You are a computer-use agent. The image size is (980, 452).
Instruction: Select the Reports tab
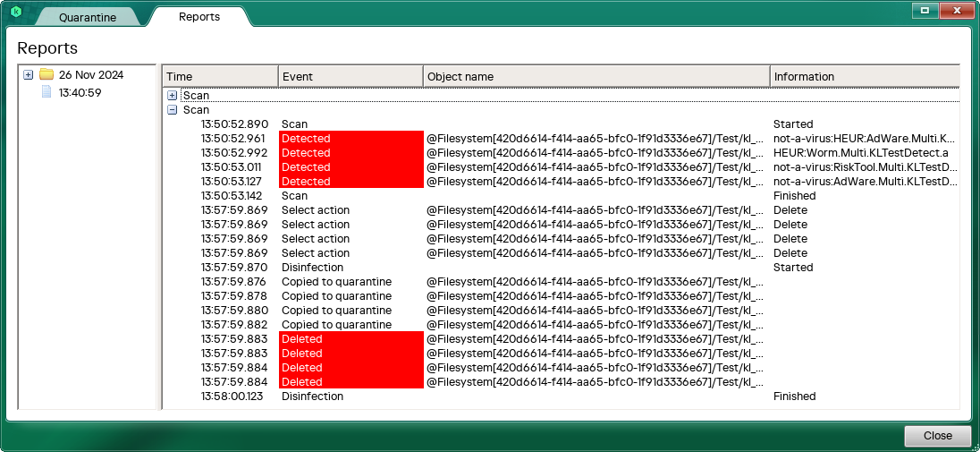click(199, 16)
